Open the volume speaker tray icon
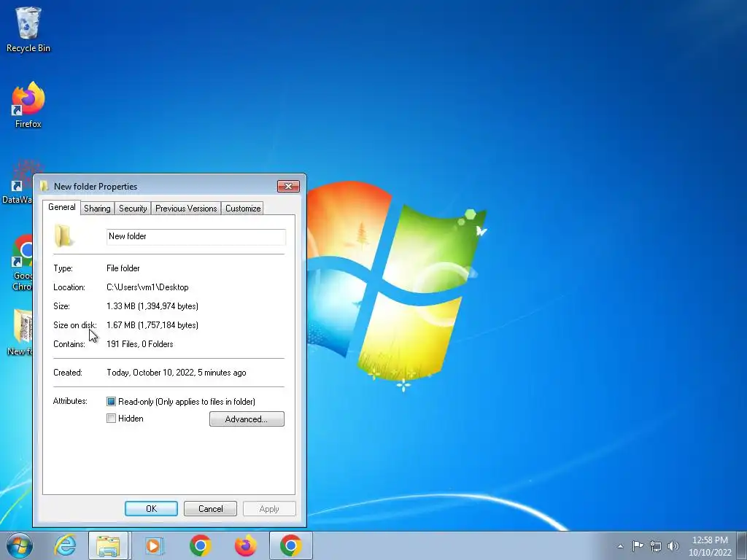The image size is (747, 560). (673, 546)
